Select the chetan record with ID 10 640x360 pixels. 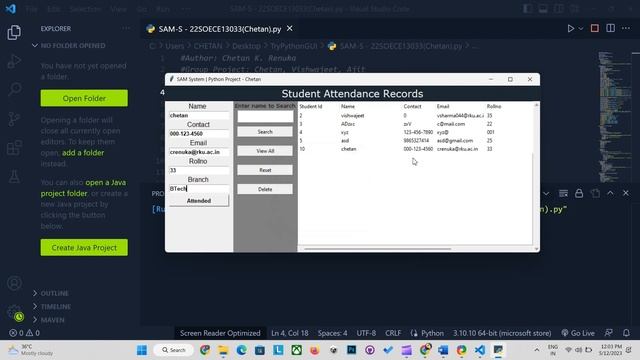(415, 149)
